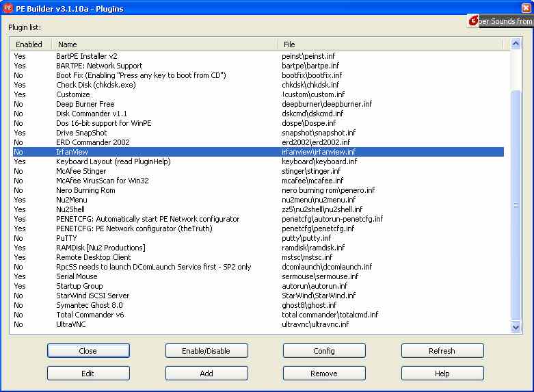Select RAMDisk [Nu2 Productions] plugin
This screenshot has height=392, width=534.
coord(258,248)
